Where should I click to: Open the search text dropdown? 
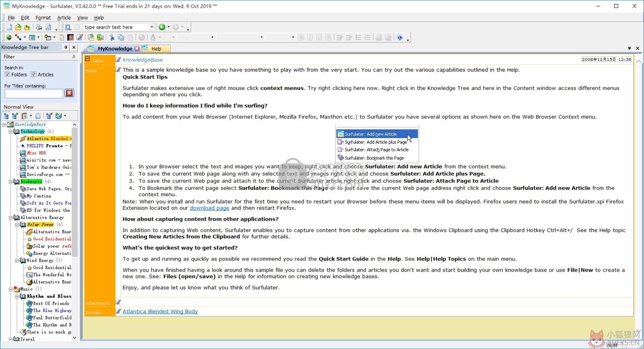point(152,27)
